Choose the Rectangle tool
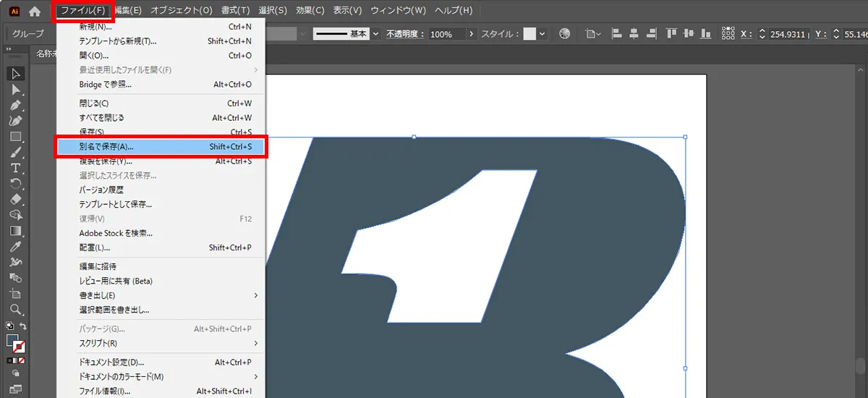Screen dimensions: 868x398 tap(16, 137)
